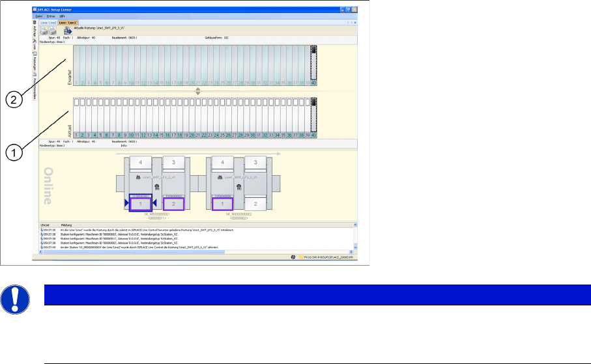The height and width of the screenshot is (364, 591).
Task: Open the Hilfe menu
Action: point(62,16)
